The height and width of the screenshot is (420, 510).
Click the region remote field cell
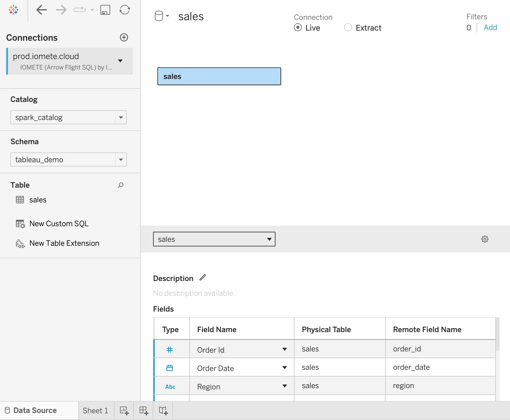pyautogui.click(x=440, y=386)
